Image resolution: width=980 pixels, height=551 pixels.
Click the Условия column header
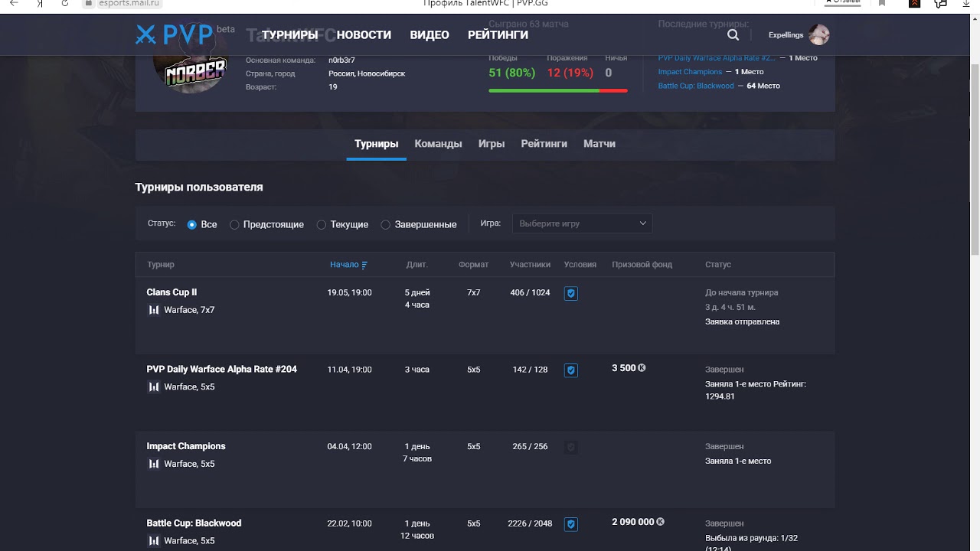click(580, 265)
